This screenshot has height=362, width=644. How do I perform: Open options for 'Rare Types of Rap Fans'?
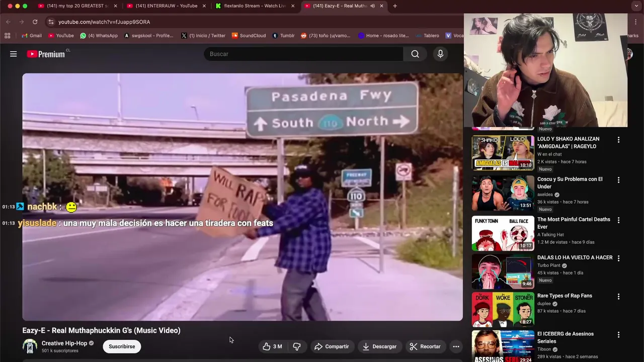619,297
